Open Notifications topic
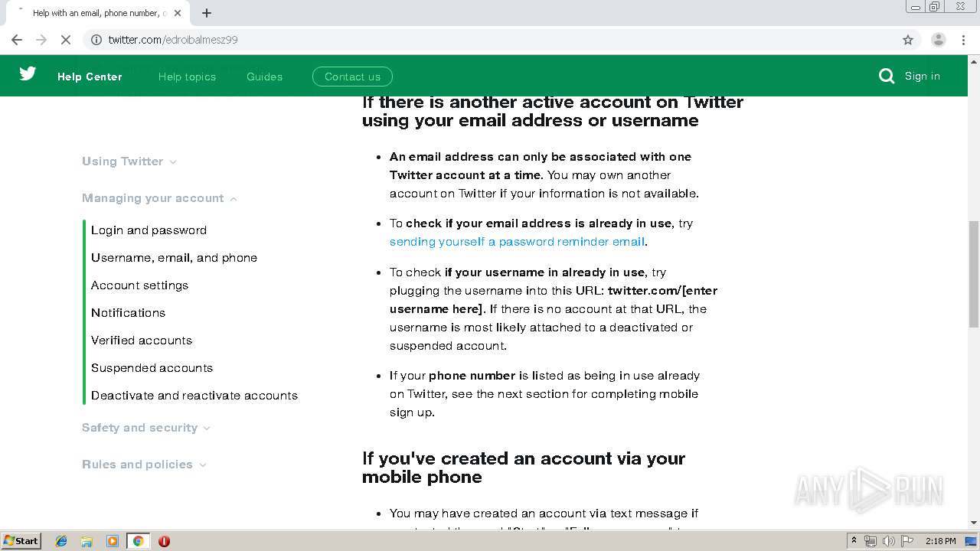The width and height of the screenshot is (980, 551). coord(128,313)
